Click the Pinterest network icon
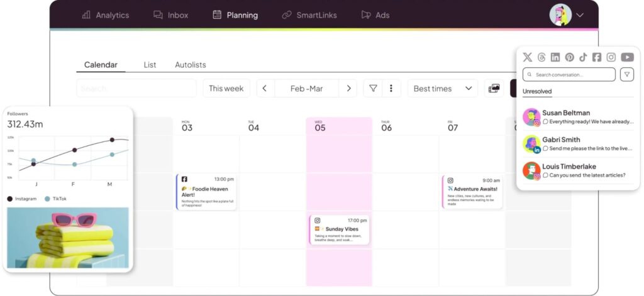 point(569,57)
